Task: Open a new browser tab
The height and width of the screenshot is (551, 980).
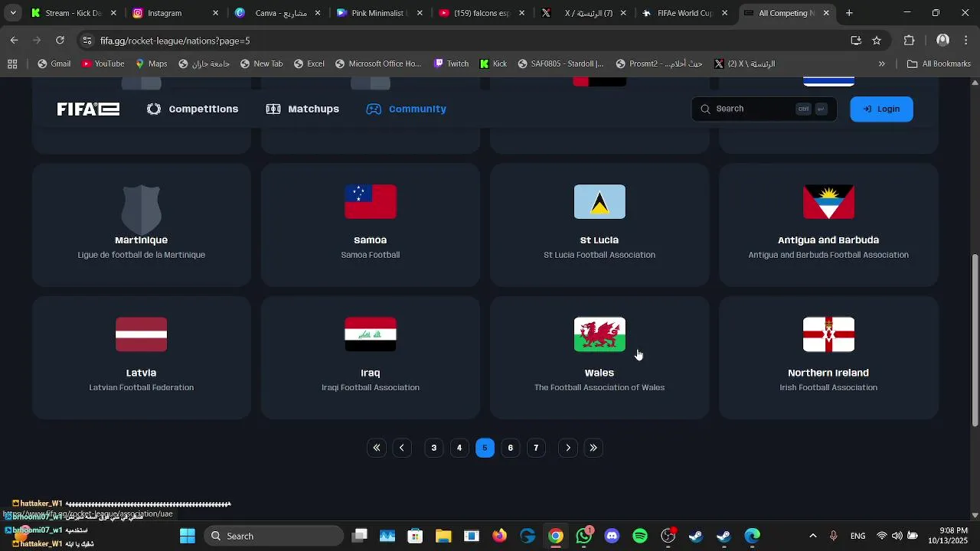Action: [849, 13]
